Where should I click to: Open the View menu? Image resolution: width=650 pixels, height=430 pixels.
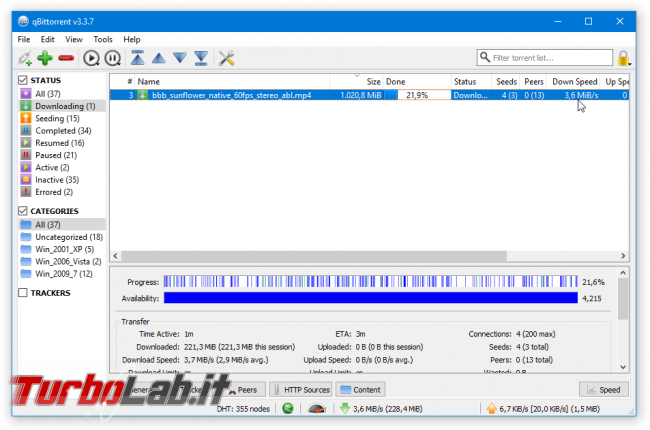(x=74, y=39)
